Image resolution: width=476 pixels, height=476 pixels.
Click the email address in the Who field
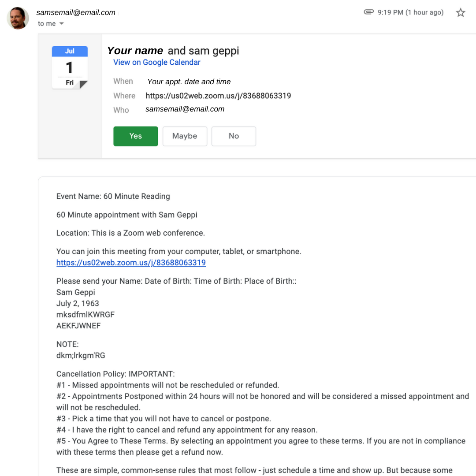click(x=185, y=109)
